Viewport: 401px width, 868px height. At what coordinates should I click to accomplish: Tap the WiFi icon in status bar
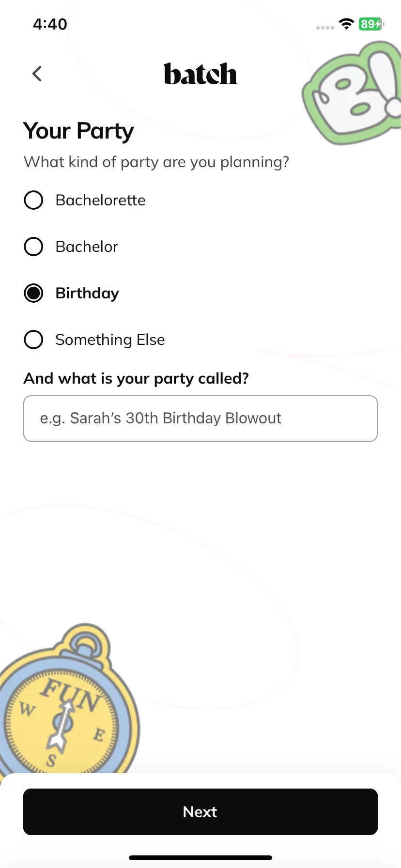(x=346, y=24)
